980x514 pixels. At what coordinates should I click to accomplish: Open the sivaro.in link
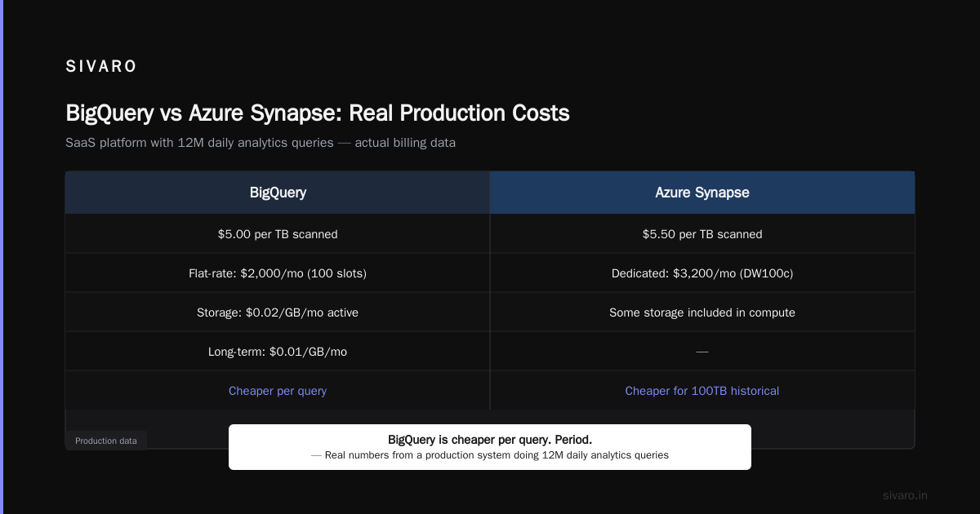(x=905, y=495)
